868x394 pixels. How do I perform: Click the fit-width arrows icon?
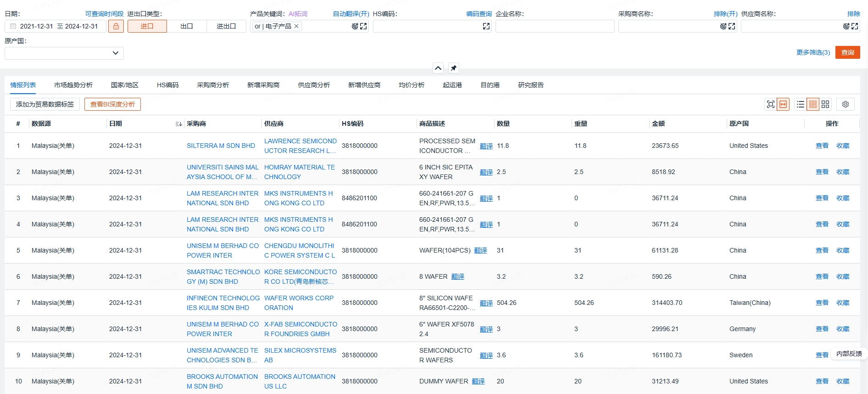point(783,104)
